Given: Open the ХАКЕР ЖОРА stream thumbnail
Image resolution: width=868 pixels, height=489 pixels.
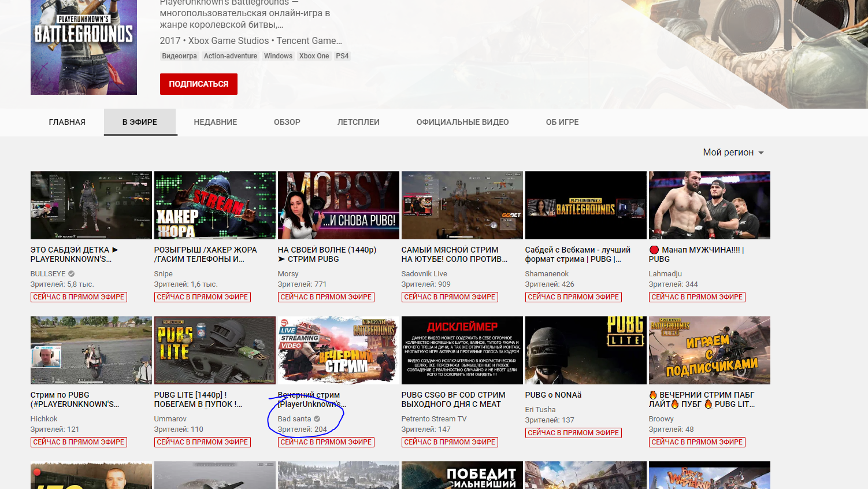Looking at the screenshot, I should pyautogui.click(x=214, y=205).
